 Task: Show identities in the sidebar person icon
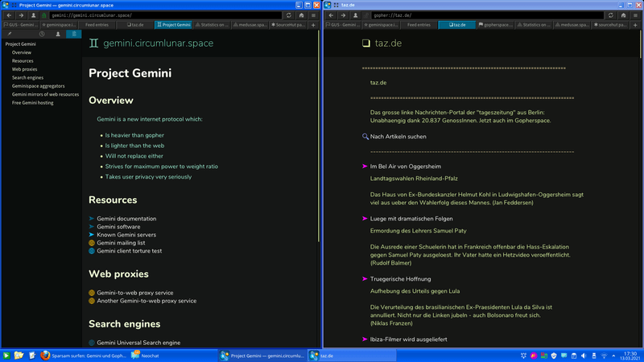click(x=58, y=34)
